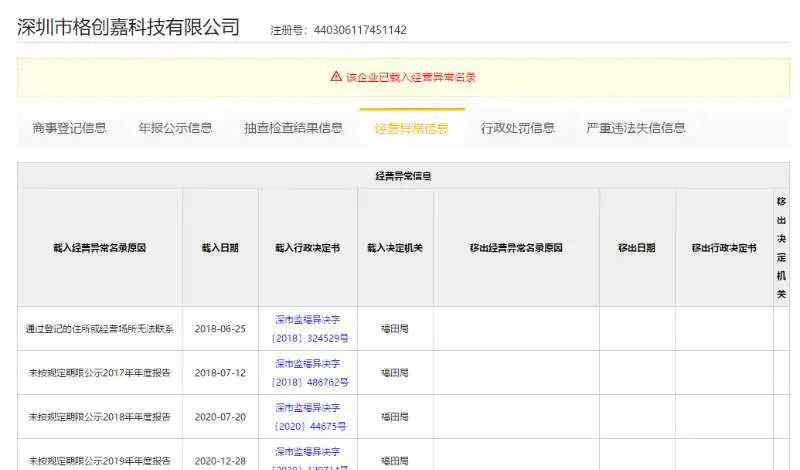This screenshot has width=800, height=470.
Task: Click the cell 未按规定期限公示2018年年度报告
Action: (x=99, y=416)
